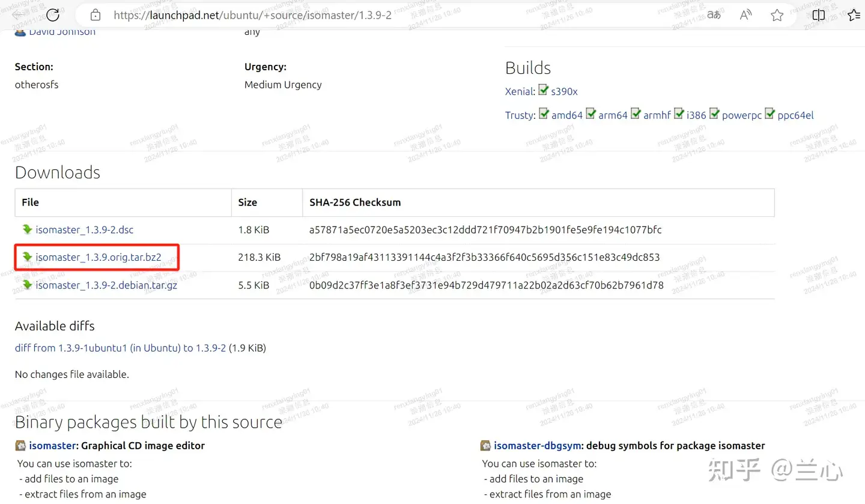
Task: Open the powerpc build link
Action: 742,115
